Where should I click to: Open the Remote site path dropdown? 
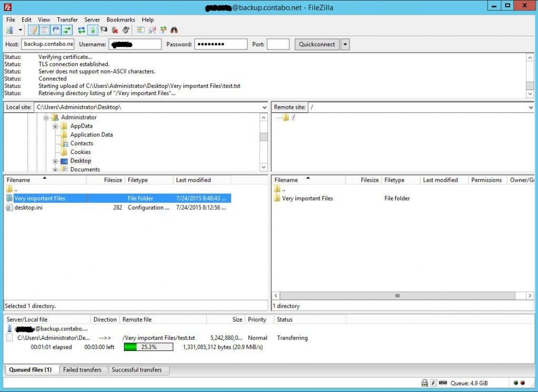coord(531,107)
